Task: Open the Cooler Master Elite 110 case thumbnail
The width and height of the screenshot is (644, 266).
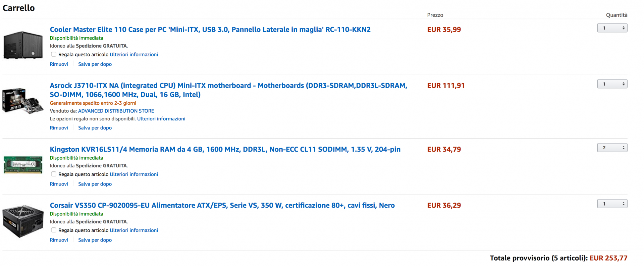Action: click(23, 45)
